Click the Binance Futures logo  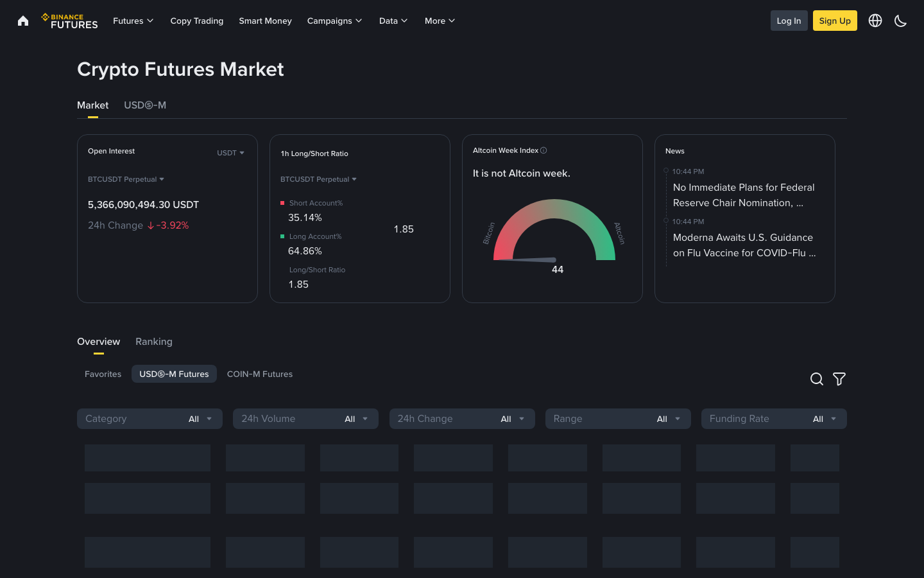pos(69,21)
